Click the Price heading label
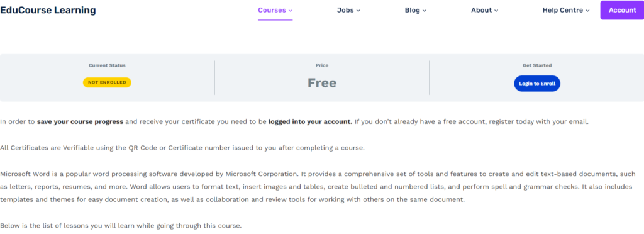Screen dimensions: 644x234 tap(322, 65)
